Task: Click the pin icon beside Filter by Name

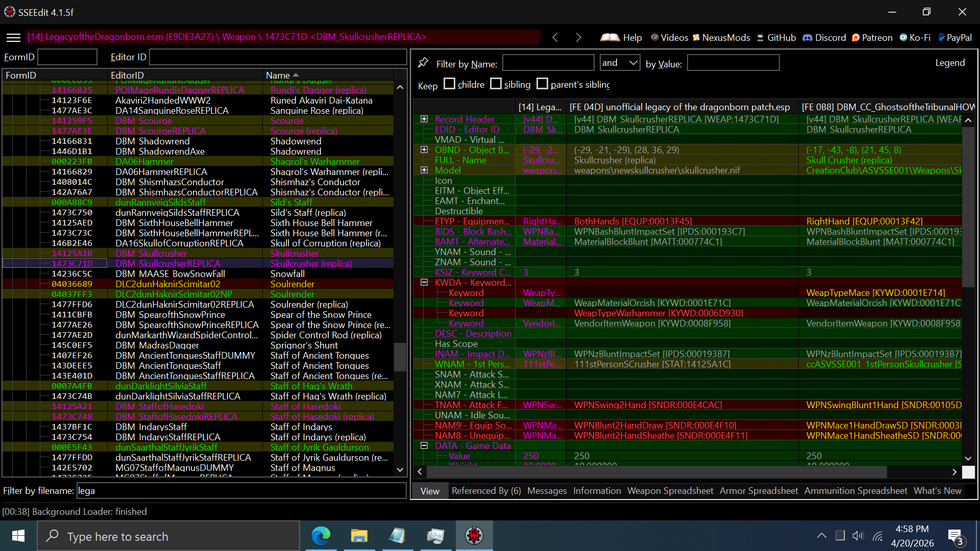Action: click(423, 63)
